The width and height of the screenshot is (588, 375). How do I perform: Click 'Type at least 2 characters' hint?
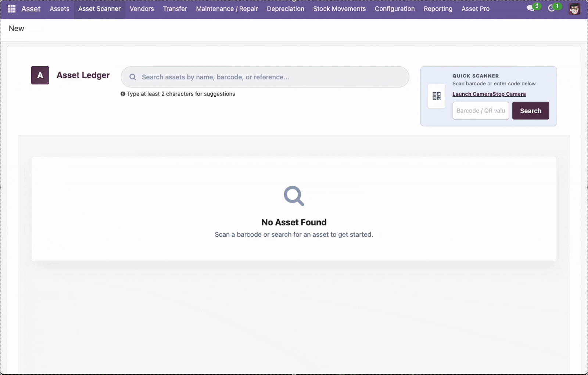(x=181, y=94)
